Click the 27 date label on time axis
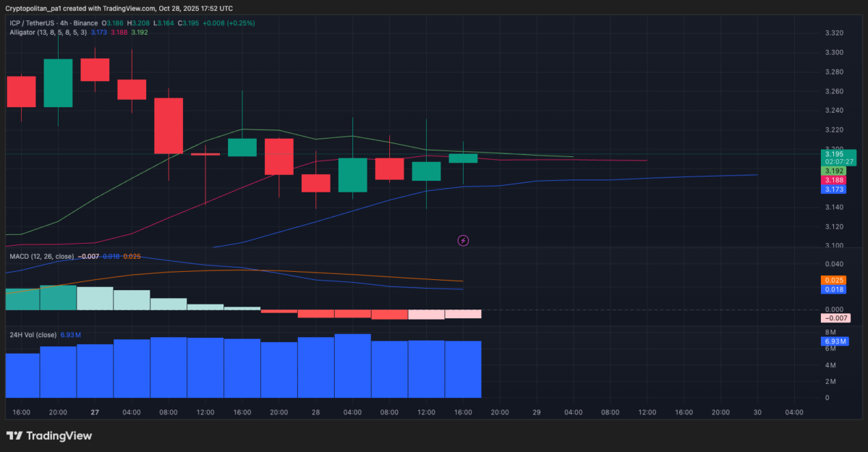Screen dimensions: 868x452 coord(95,412)
